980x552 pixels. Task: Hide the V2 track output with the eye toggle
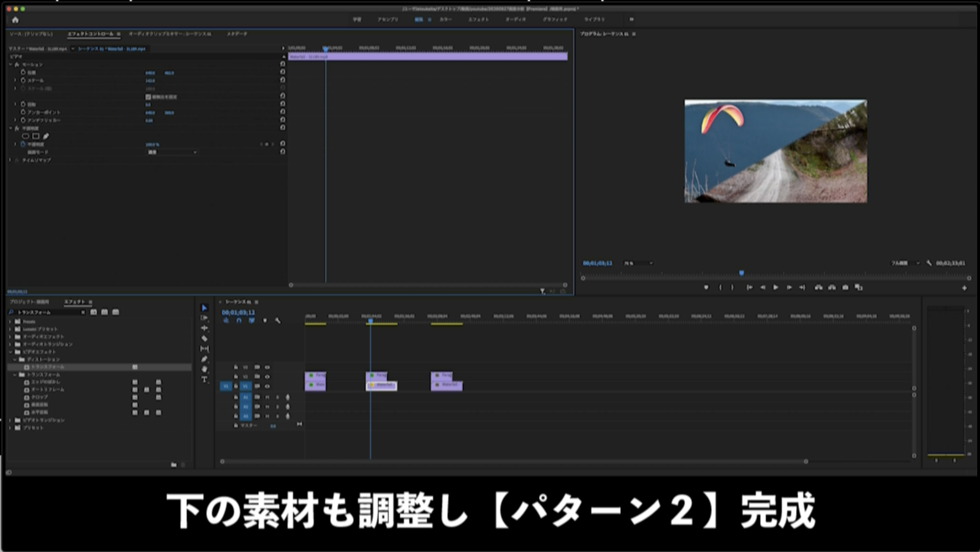pos(267,376)
